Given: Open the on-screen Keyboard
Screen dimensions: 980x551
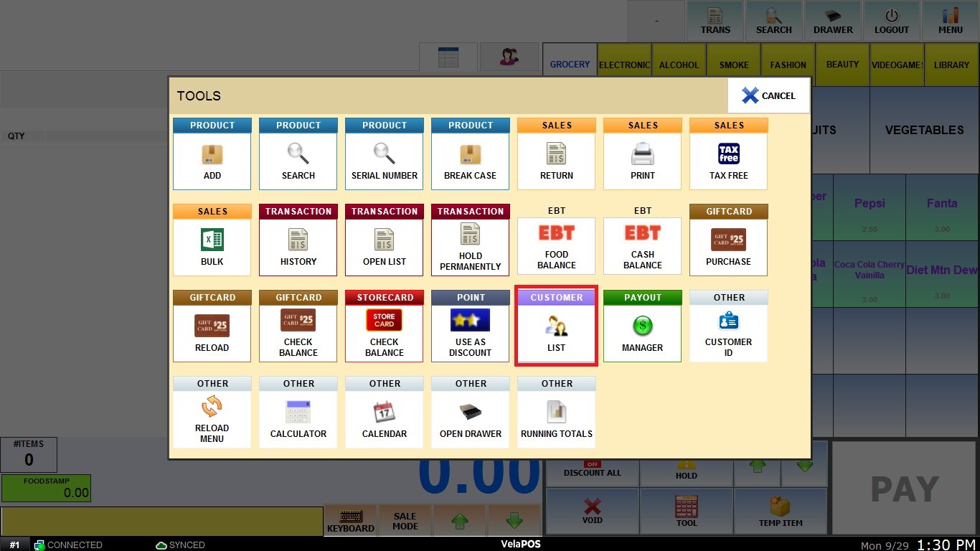Looking at the screenshot, I should (351, 521).
